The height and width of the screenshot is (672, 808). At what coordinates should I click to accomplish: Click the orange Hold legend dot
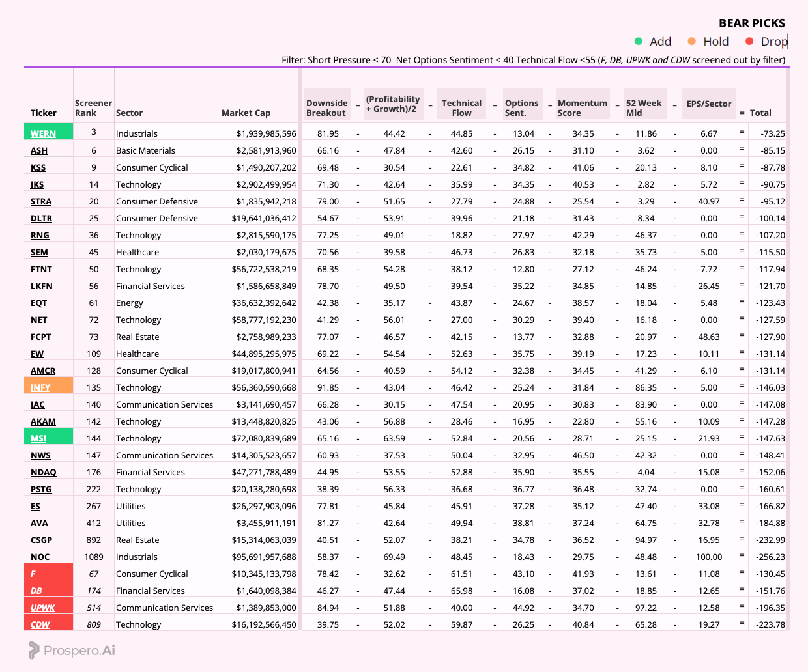point(692,41)
